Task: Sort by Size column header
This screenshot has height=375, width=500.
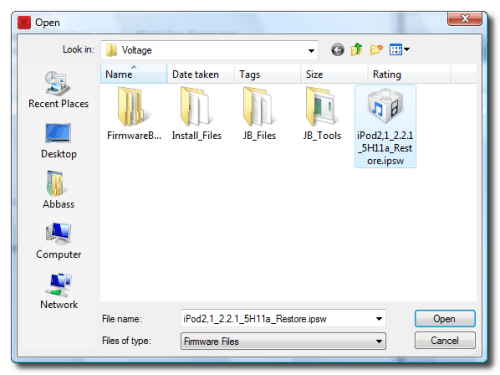Action: pyautogui.click(x=334, y=74)
